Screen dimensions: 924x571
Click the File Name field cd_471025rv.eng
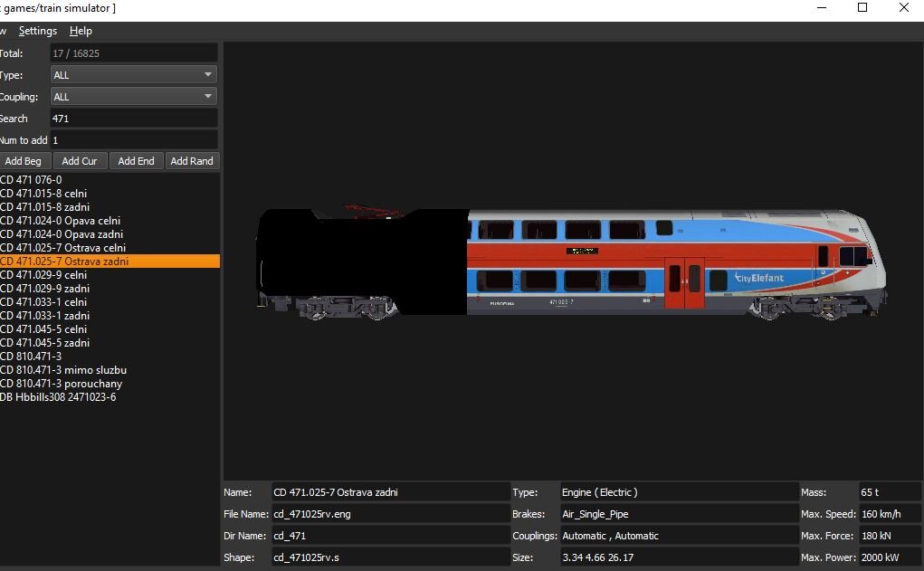[x=390, y=514]
